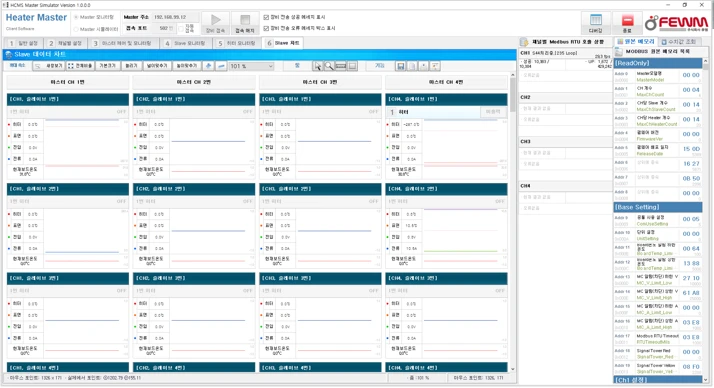Viewport: 714px width, 388px height.
Task: Click the small up-arrow icon beside the page icon
Action: click(x=423, y=66)
